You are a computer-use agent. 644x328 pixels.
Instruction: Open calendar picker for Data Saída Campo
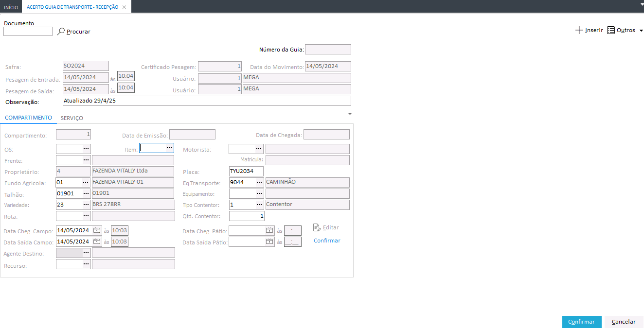click(x=97, y=242)
